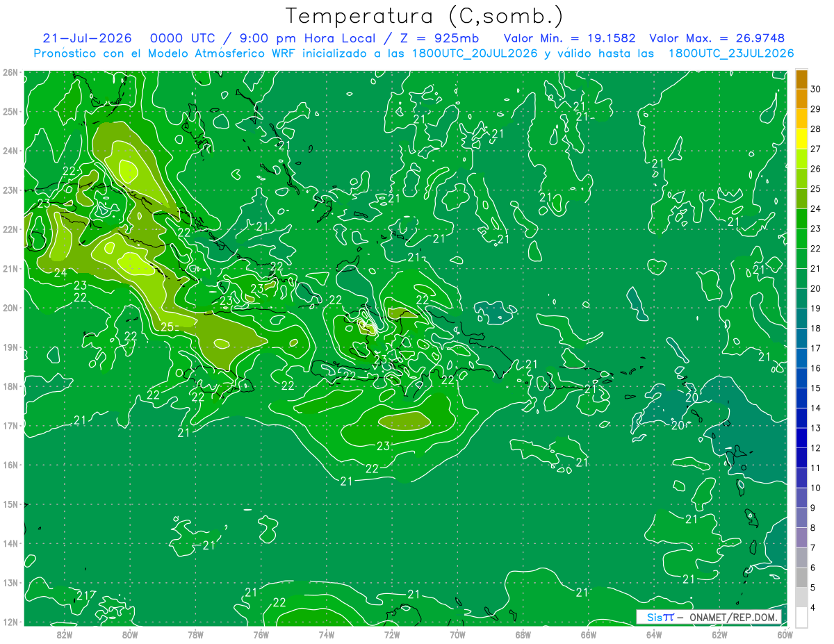Click latitude axis label '18N'
Image resolution: width=834 pixels, height=644 pixels.
pos(10,386)
